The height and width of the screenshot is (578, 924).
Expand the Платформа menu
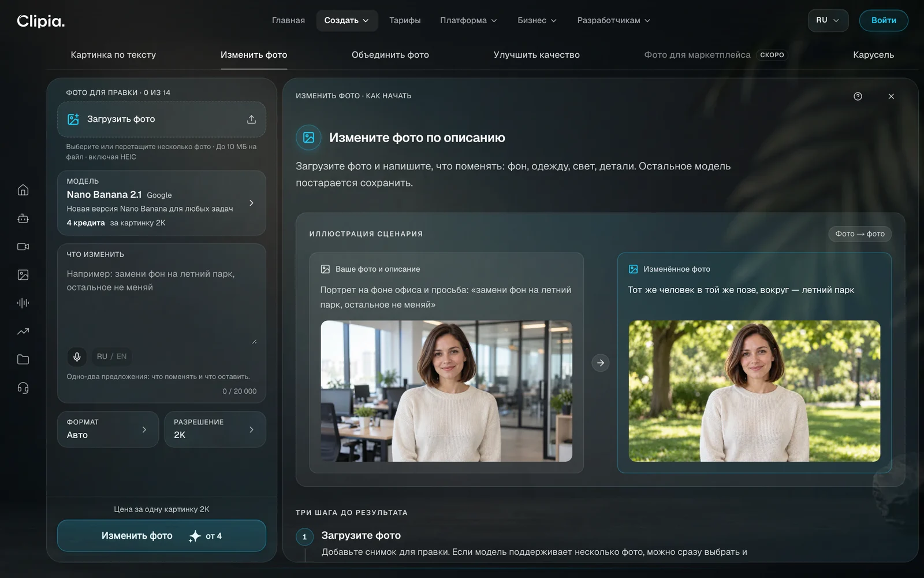[x=468, y=20]
